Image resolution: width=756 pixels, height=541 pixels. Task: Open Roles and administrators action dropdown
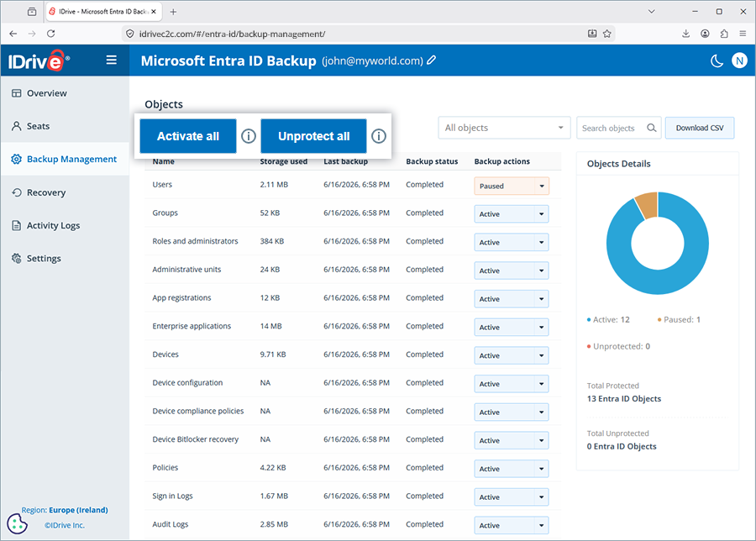(x=512, y=242)
